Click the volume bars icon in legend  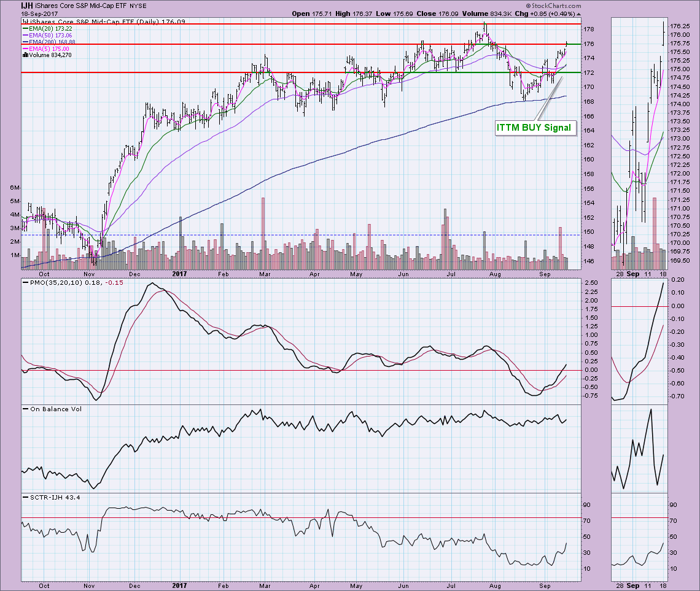[25, 55]
